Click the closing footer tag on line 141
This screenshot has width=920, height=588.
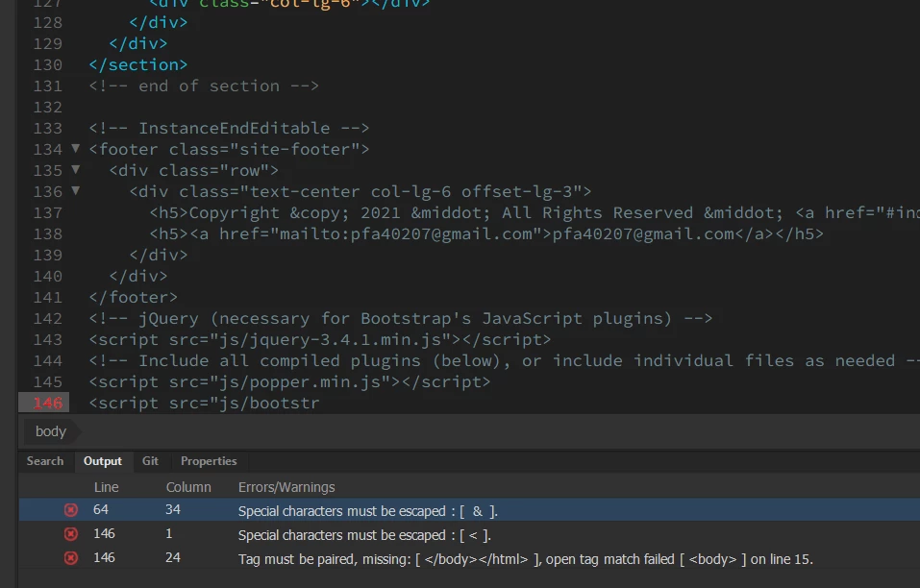point(134,297)
